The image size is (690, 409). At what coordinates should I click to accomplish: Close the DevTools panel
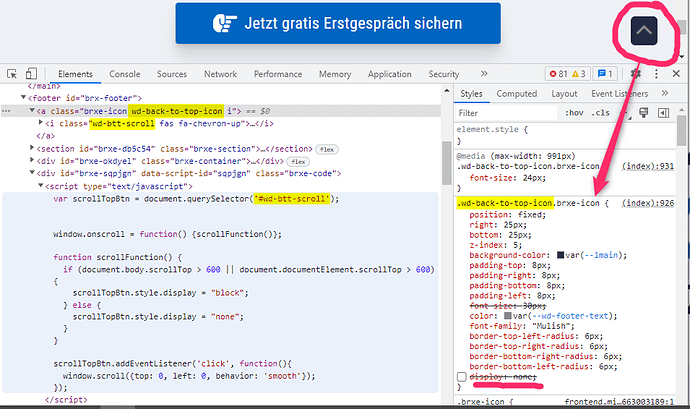676,74
